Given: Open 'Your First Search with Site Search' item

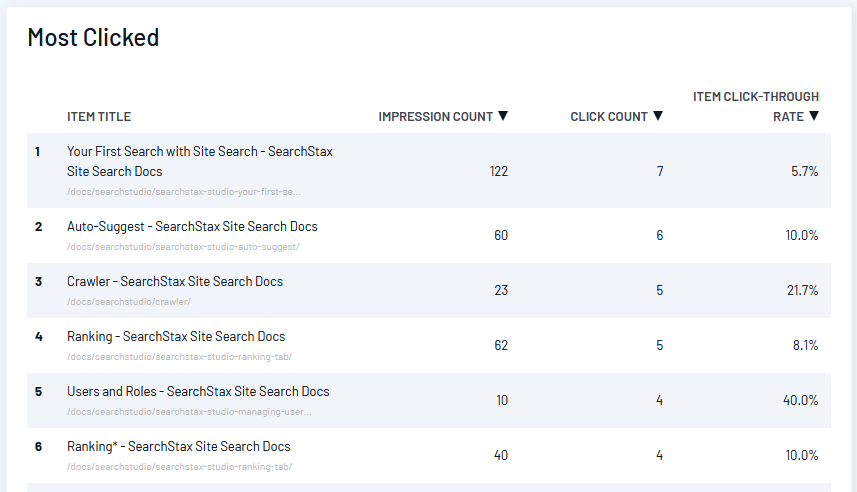Looking at the screenshot, I should pos(199,161).
